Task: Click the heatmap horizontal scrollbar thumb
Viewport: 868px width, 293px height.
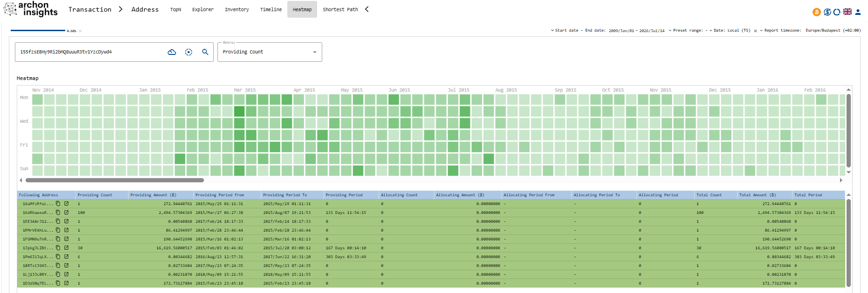Action: 115,180
